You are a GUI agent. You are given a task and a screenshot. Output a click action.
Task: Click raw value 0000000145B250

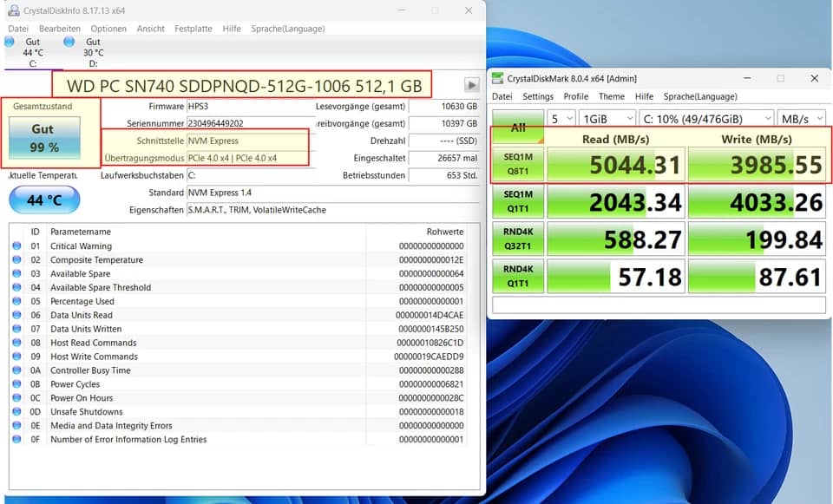(431, 329)
